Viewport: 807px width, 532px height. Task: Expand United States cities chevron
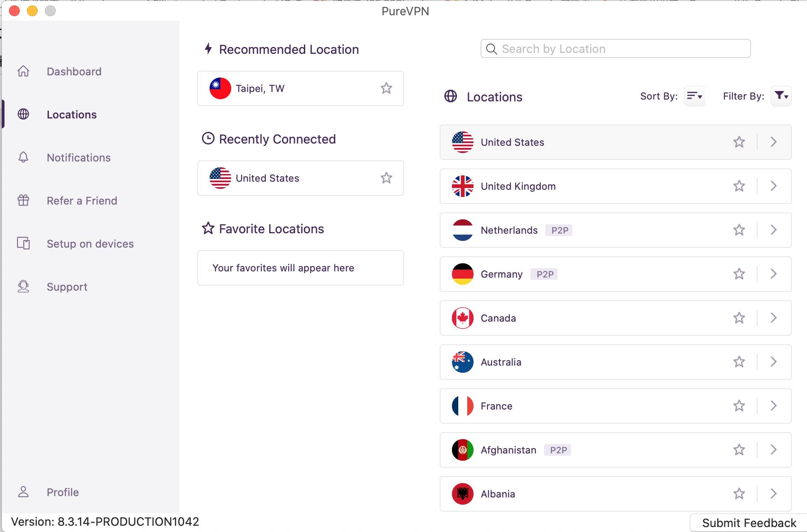point(774,142)
